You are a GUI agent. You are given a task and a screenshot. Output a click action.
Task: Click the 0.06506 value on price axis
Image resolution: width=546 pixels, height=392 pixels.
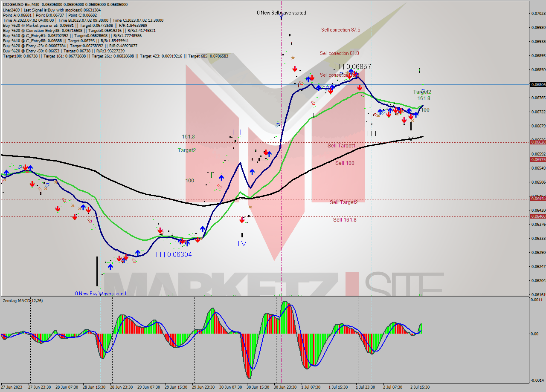tap(538, 182)
